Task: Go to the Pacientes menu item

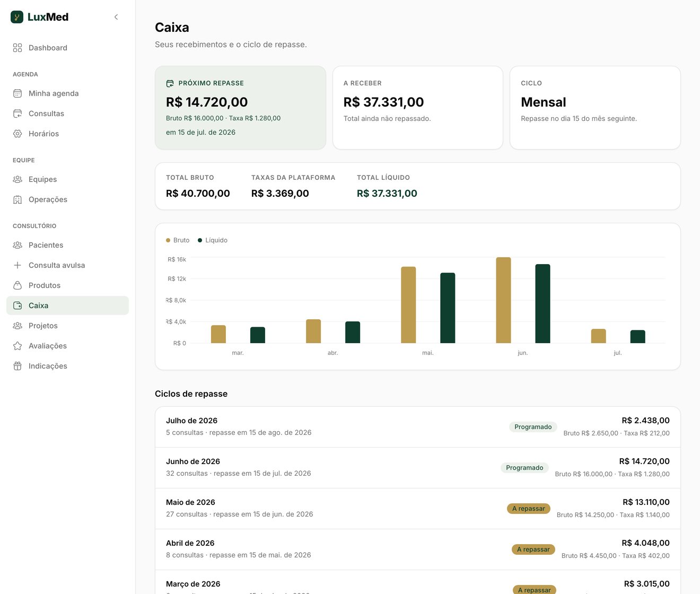Action: point(67,245)
